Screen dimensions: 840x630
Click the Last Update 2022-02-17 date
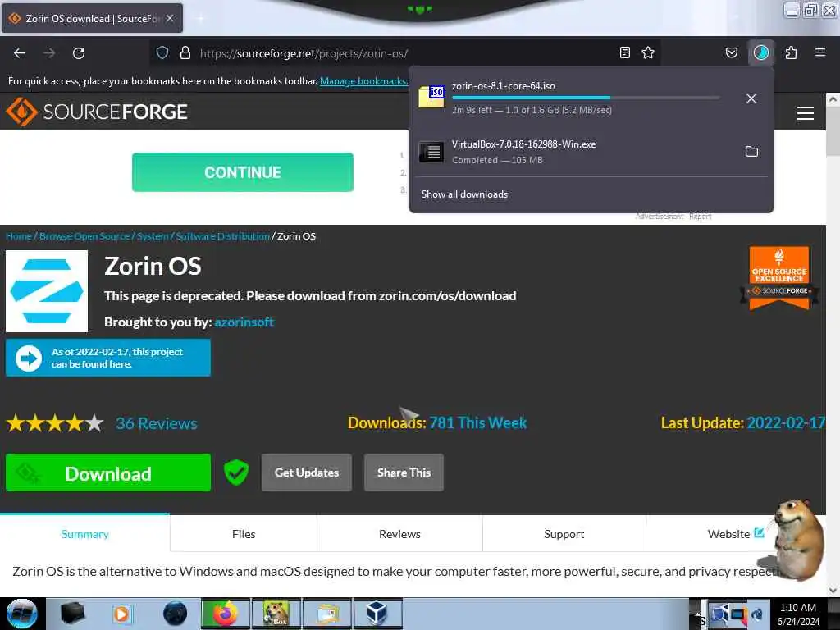click(x=786, y=422)
